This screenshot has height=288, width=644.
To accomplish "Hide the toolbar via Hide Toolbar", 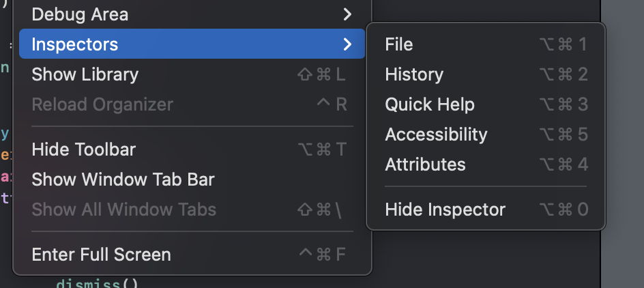I will click(84, 149).
